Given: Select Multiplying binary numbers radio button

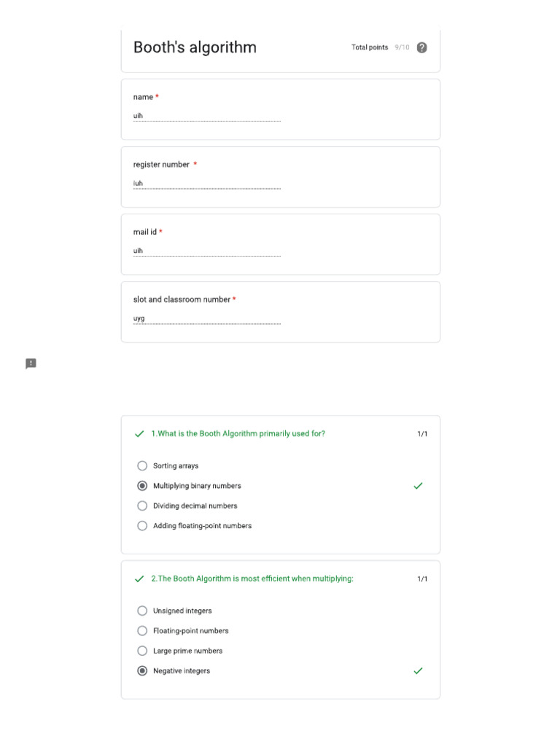Looking at the screenshot, I should pos(142,486).
